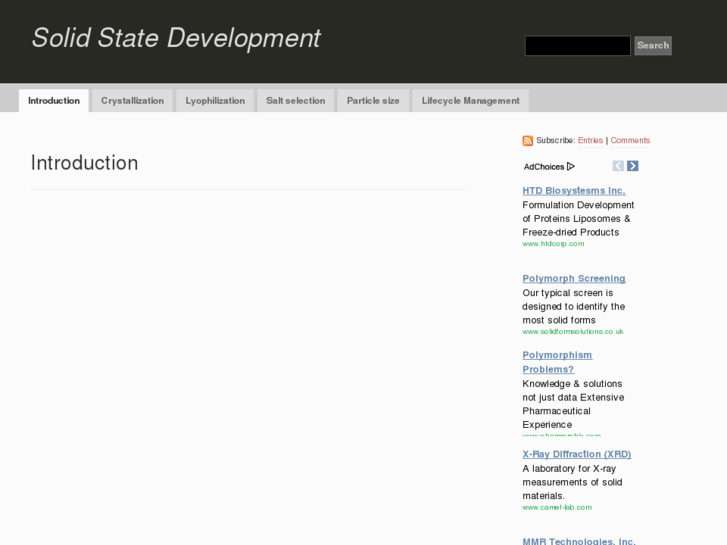Select the Introduction tab
Image resolution: width=727 pixels, height=545 pixels.
tap(54, 101)
